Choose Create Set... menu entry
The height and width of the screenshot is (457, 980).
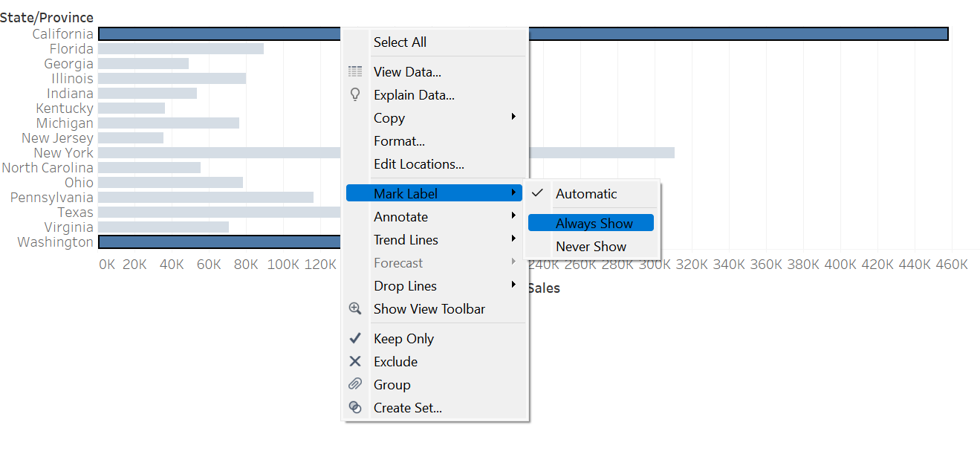pos(435,408)
